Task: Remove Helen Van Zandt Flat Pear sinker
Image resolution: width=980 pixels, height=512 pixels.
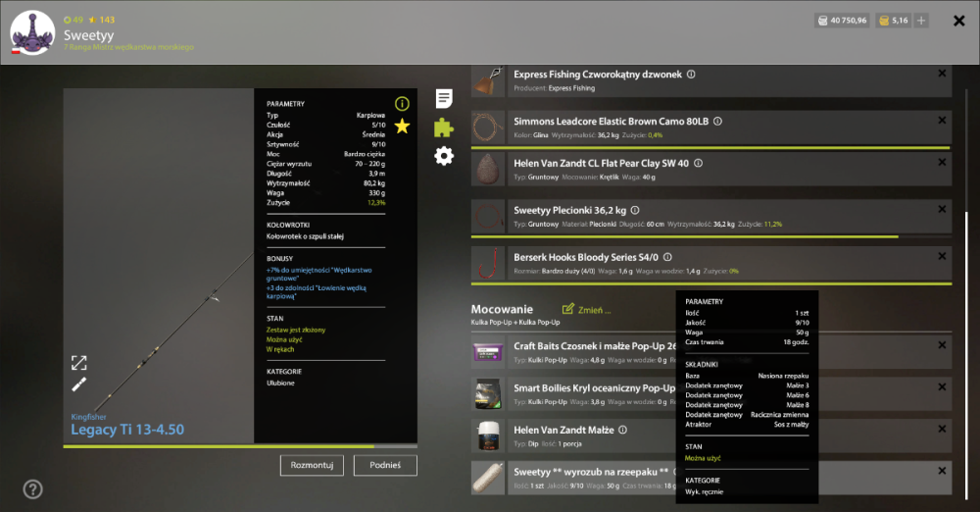Action: (x=942, y=162)
